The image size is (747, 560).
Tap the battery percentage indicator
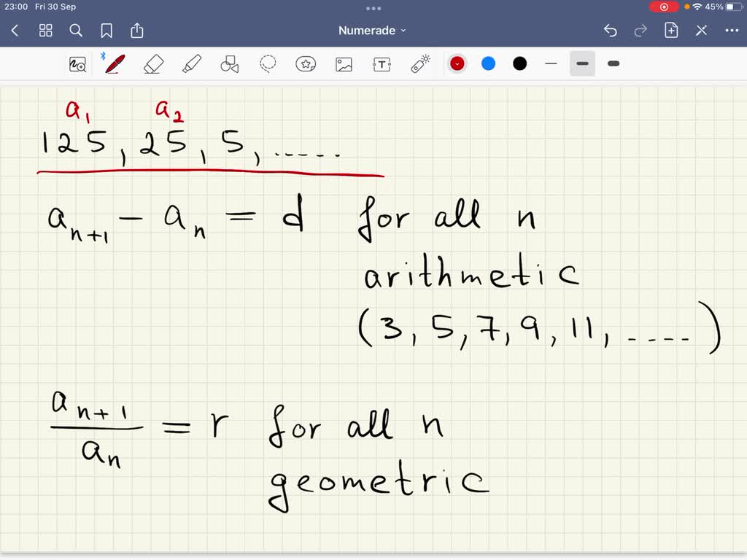click(714, 7)
